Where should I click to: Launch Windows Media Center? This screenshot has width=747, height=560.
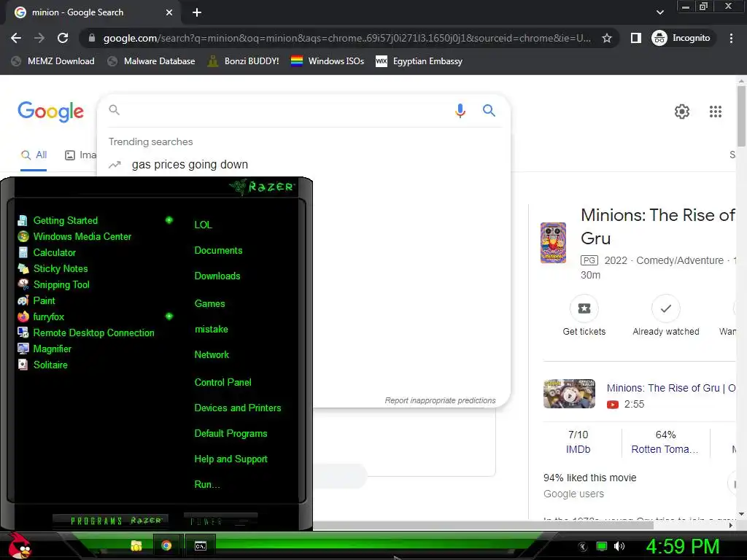(x=74, y=237)
